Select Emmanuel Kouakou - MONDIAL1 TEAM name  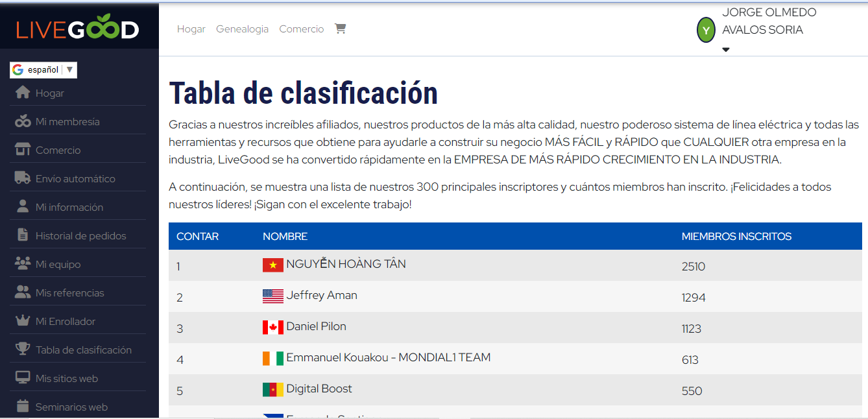click(x=389, y=357)
